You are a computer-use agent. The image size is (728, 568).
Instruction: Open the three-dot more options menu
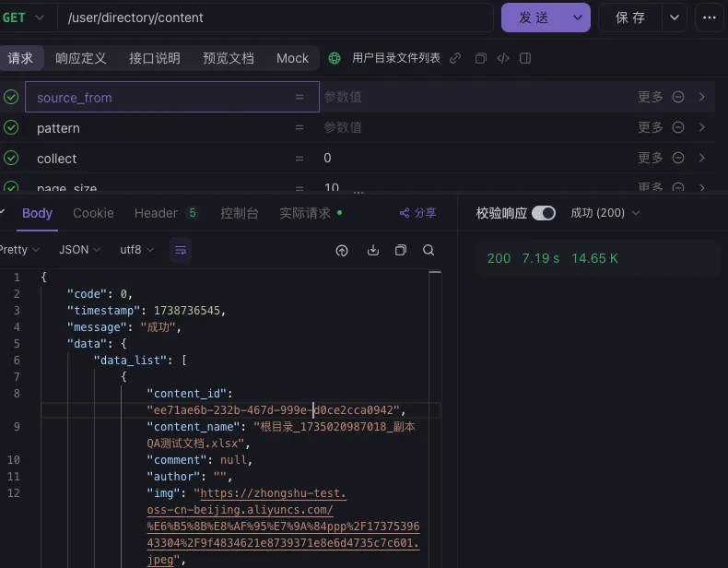click(709, 18)
